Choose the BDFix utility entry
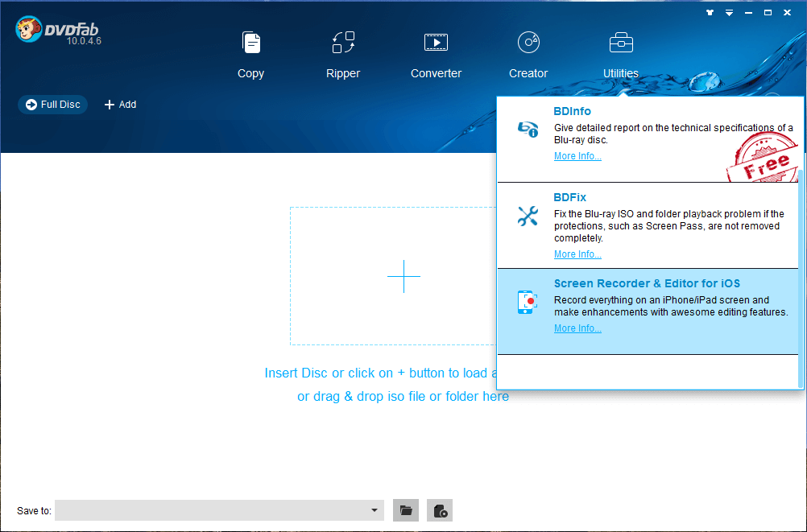The image size is (807, 532). click(570, 196)
